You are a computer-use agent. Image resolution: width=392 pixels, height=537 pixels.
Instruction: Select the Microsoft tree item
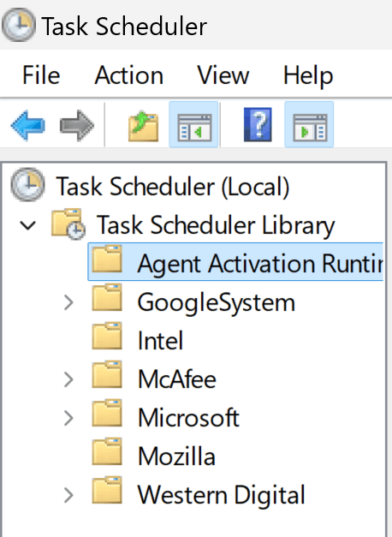point(188,418)
